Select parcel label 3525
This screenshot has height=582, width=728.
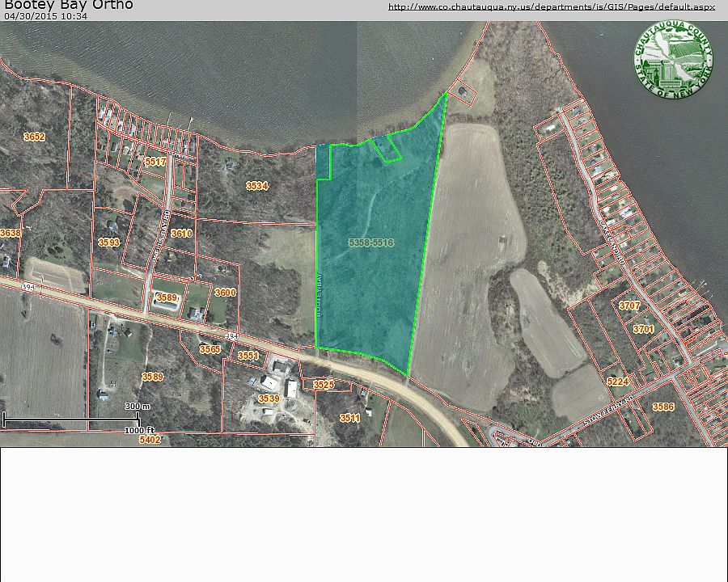pos(324,385)
